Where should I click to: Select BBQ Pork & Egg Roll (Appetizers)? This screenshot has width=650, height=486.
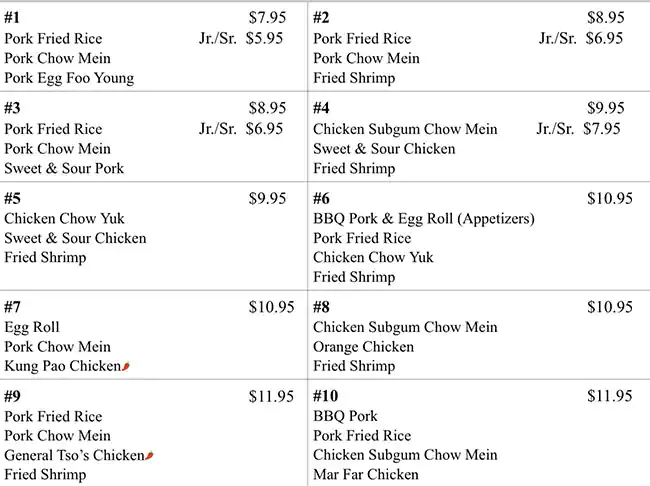click(x=424, y=219)
